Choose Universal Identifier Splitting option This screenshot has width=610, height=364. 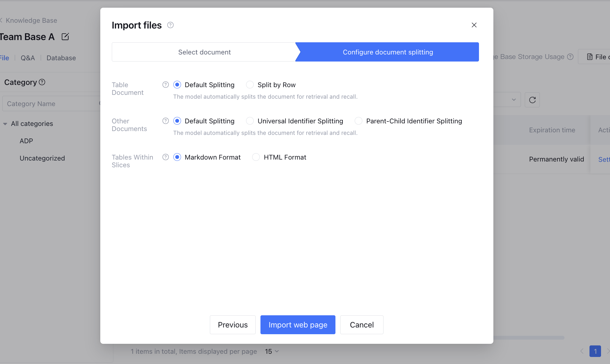click(250, 121)
